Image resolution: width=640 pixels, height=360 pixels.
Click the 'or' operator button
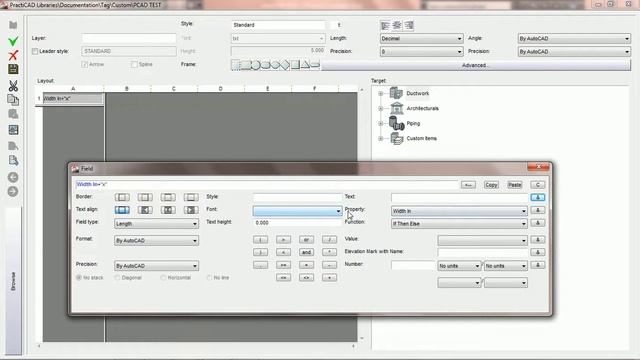pyautogui.click(x=306, y=240)
